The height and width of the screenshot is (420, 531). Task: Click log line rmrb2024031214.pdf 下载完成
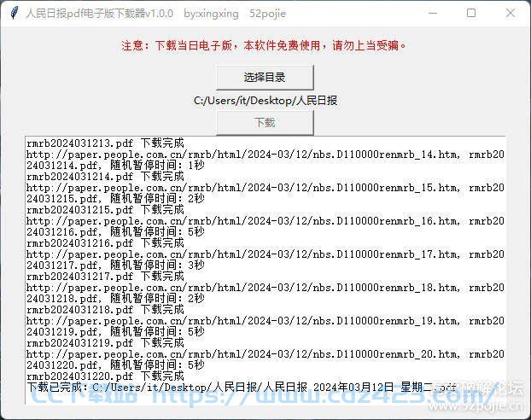click(x=105, y=177)
